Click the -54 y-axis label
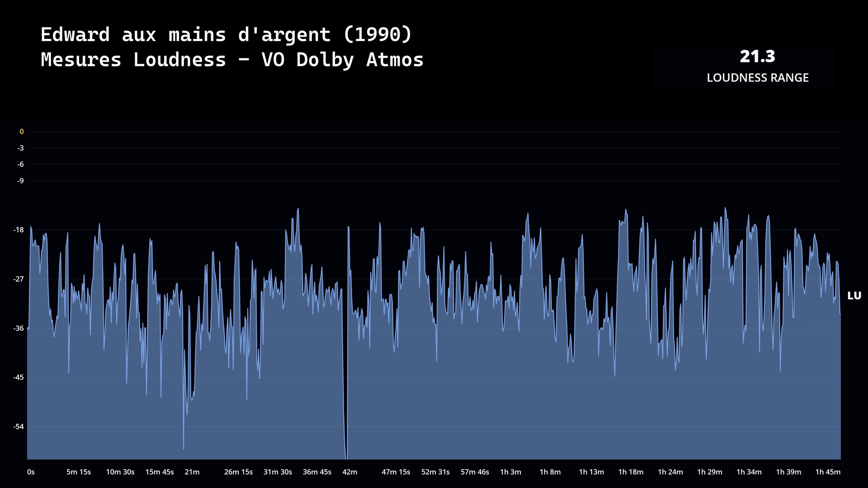868x488 pixels. 19,427
